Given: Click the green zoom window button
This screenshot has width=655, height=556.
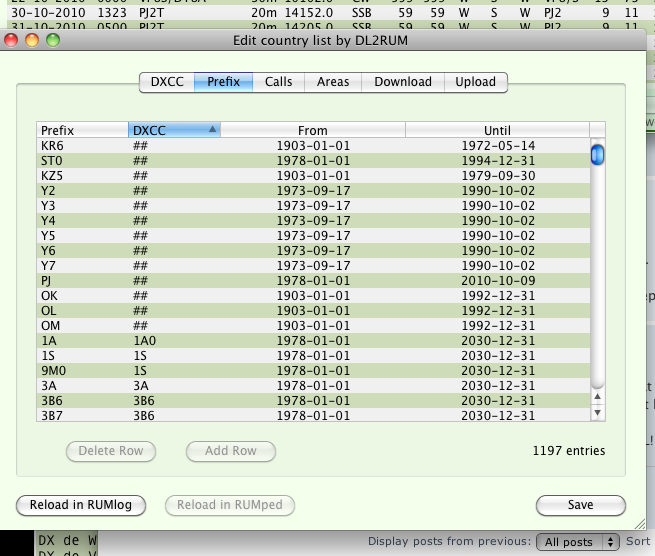Looking at the screenshot, I should click(x=53, y=41).
